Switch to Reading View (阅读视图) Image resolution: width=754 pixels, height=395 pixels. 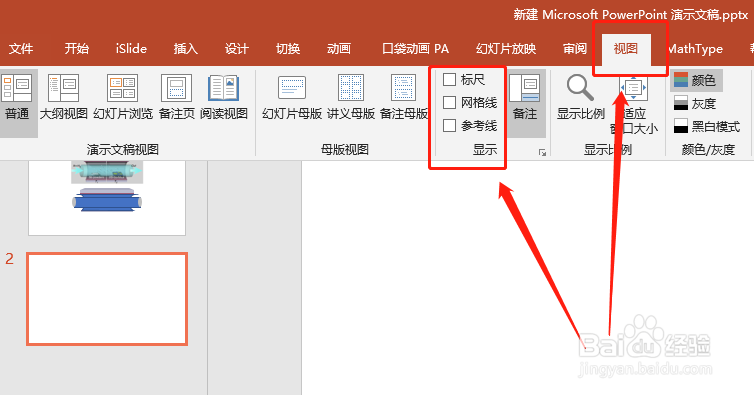click(x=224, y=98)
